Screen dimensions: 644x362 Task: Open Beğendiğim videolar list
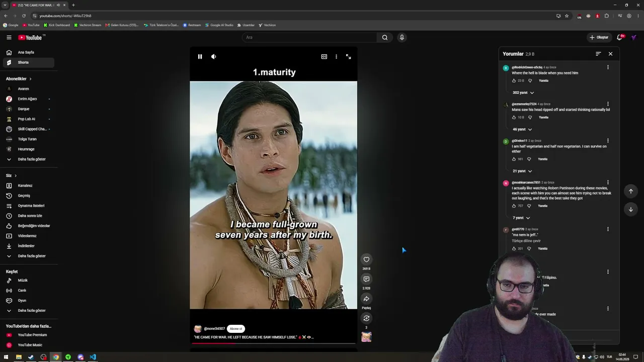(x=29, y=226)
